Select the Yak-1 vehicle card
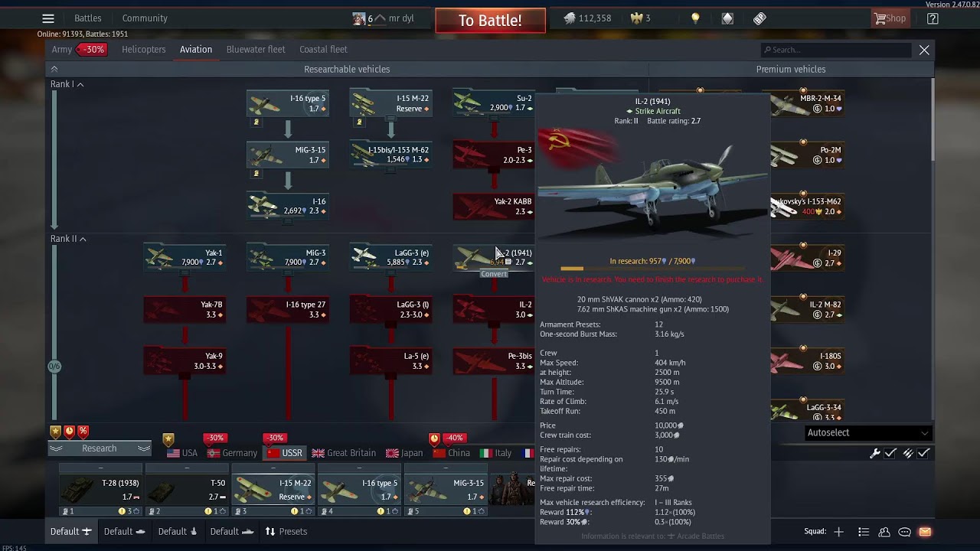 click(185, 257)
